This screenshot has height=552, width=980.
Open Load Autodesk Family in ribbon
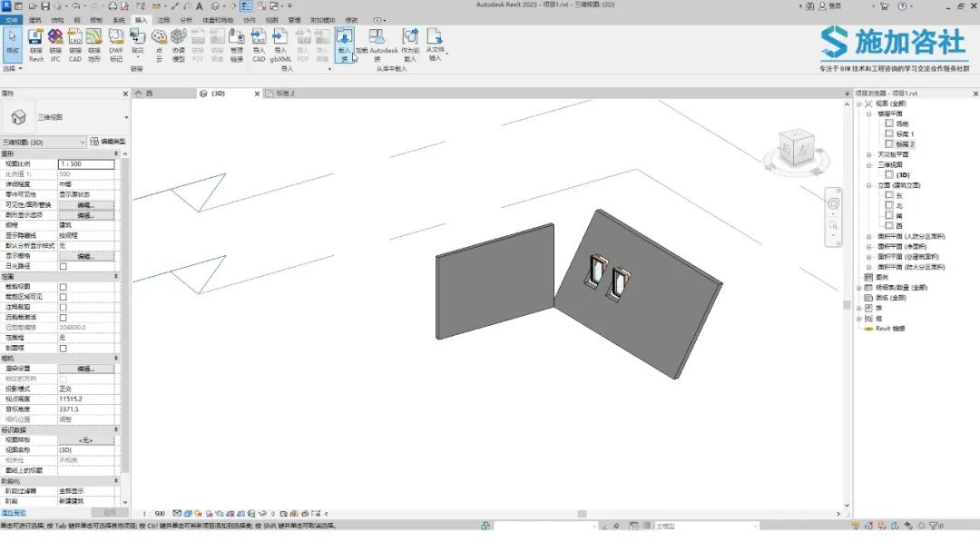(377, 45)
